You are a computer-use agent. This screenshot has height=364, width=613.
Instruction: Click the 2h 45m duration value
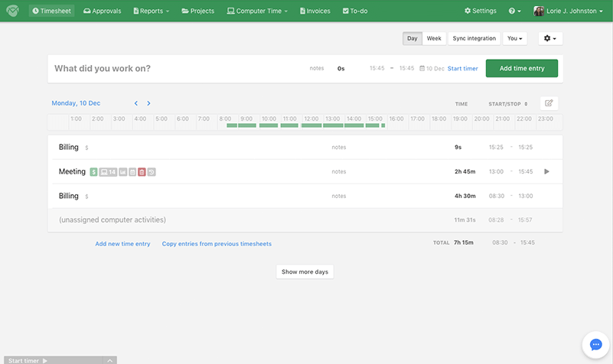point(465,171)
